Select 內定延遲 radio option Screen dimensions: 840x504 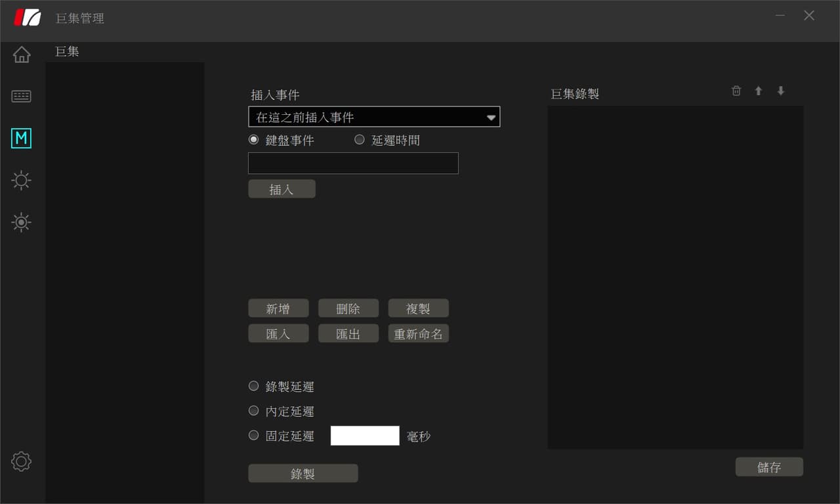coord(254,411)
